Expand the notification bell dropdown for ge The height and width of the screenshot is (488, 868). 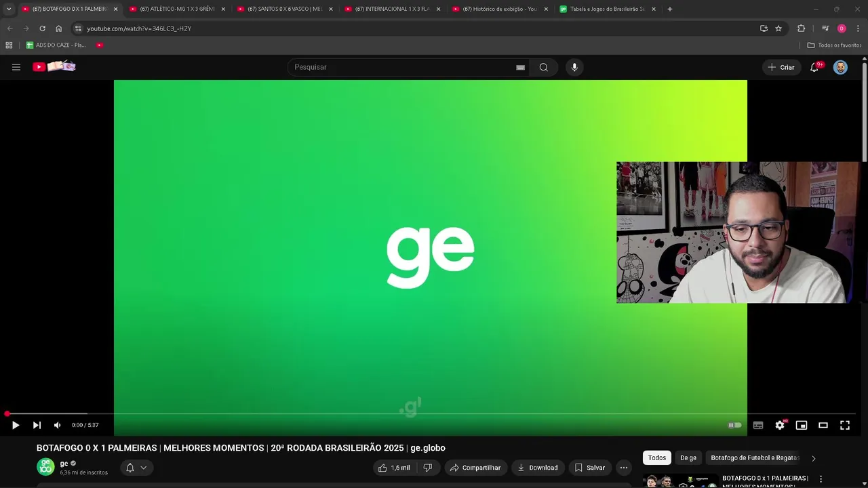(136, 468)
